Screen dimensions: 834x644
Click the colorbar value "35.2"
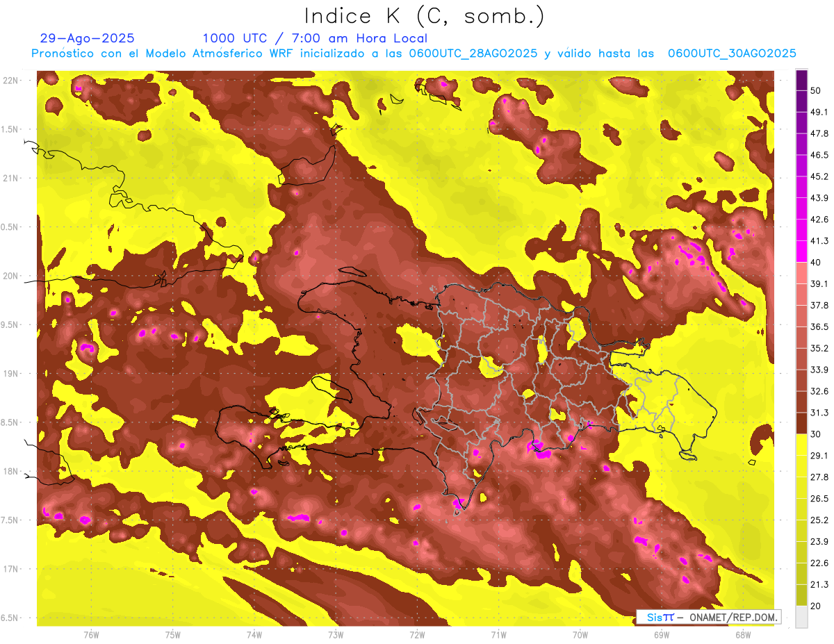[819, 348]
